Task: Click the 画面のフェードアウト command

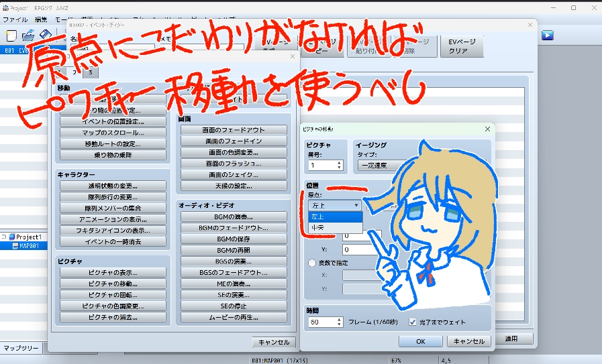Action: [x=234, y=130]
